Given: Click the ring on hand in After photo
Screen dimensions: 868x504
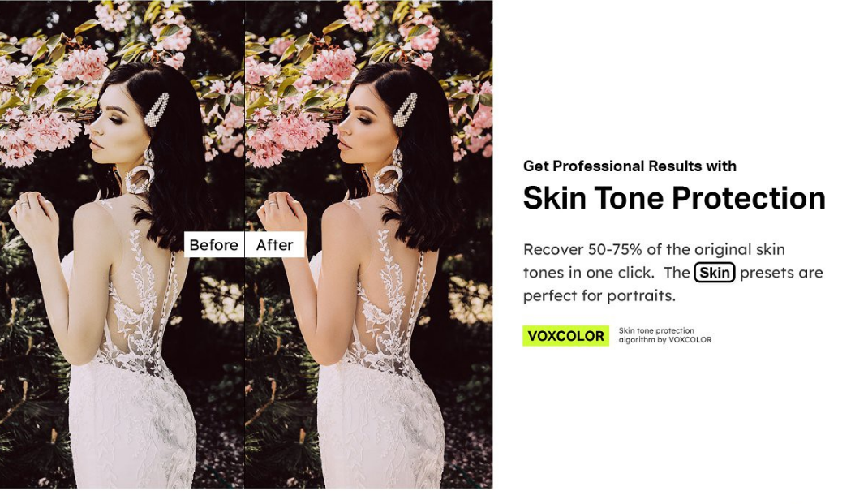Looking at the screenshot, I should (x=273, y=205).
